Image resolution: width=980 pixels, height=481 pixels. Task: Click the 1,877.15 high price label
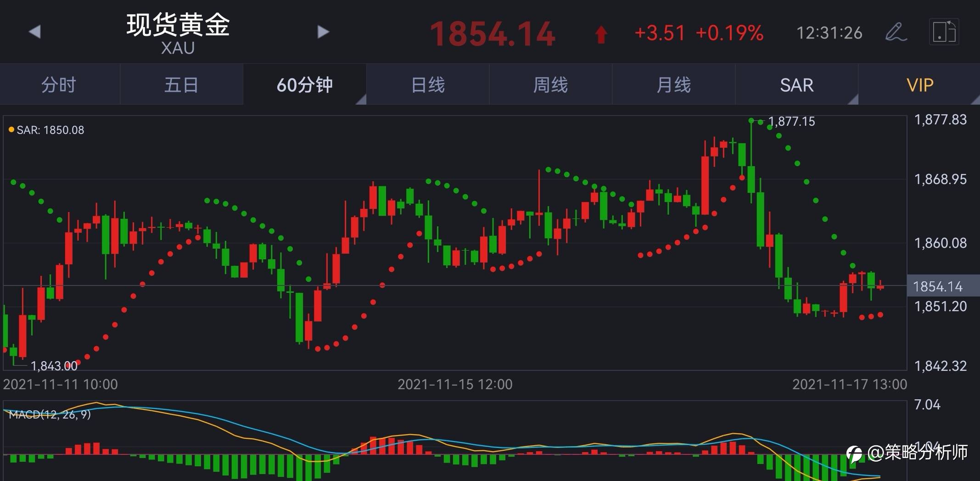coord(791,122)
